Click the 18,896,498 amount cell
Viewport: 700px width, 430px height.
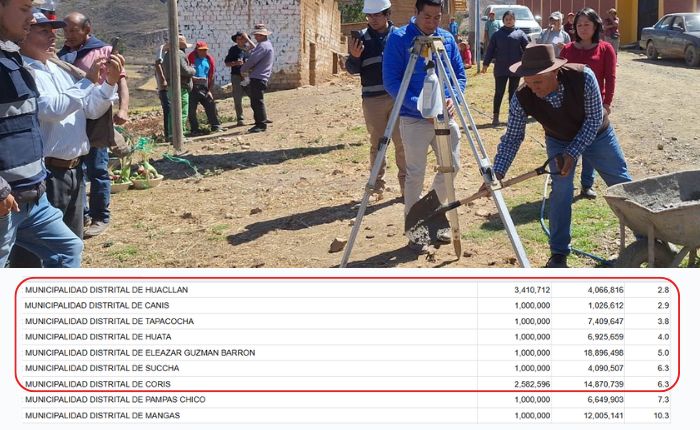(x=604, y=353)
